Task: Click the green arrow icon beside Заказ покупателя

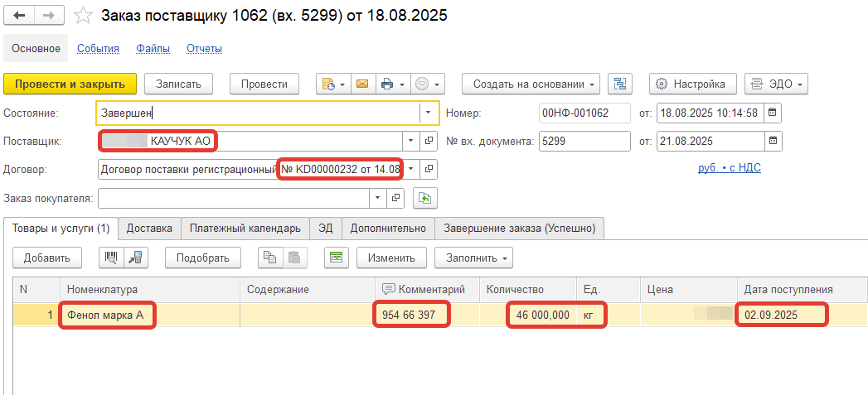Action: (x=424, y=198)
